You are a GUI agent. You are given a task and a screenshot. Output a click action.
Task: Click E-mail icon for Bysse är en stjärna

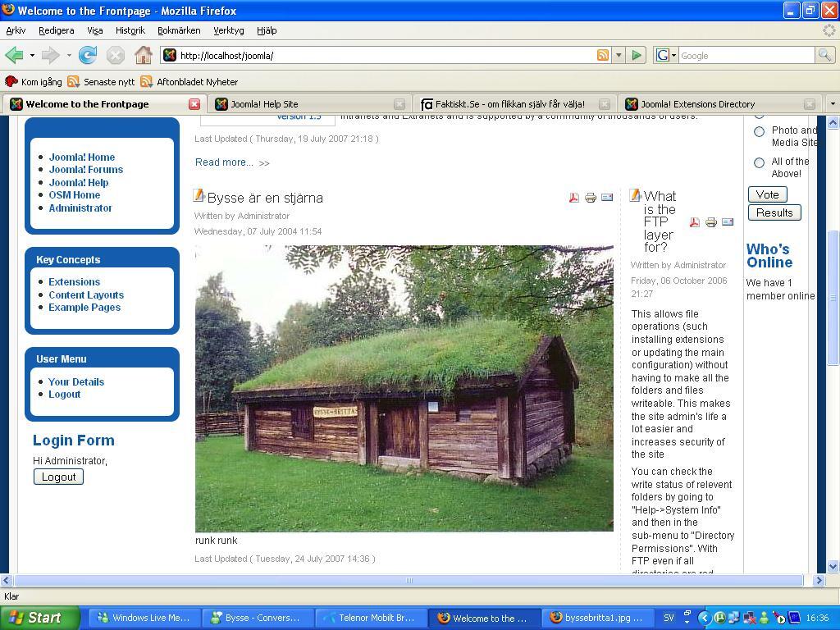pos(607,198)
